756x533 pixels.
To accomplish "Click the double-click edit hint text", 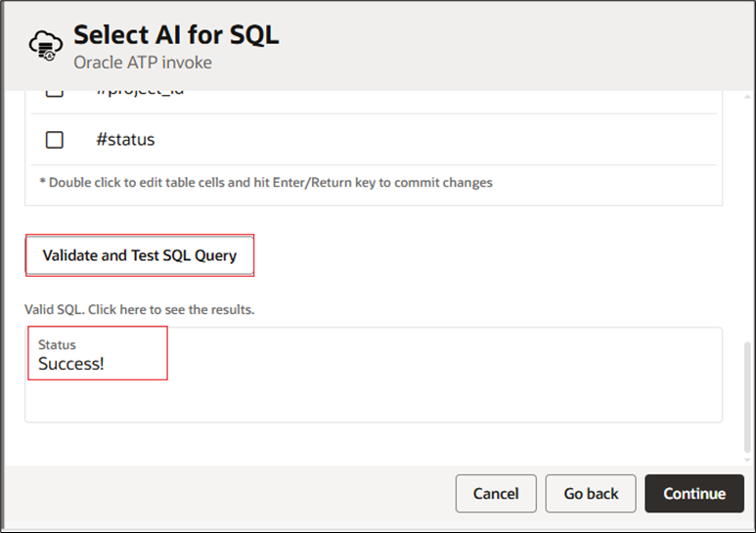I will coord(266,183).
